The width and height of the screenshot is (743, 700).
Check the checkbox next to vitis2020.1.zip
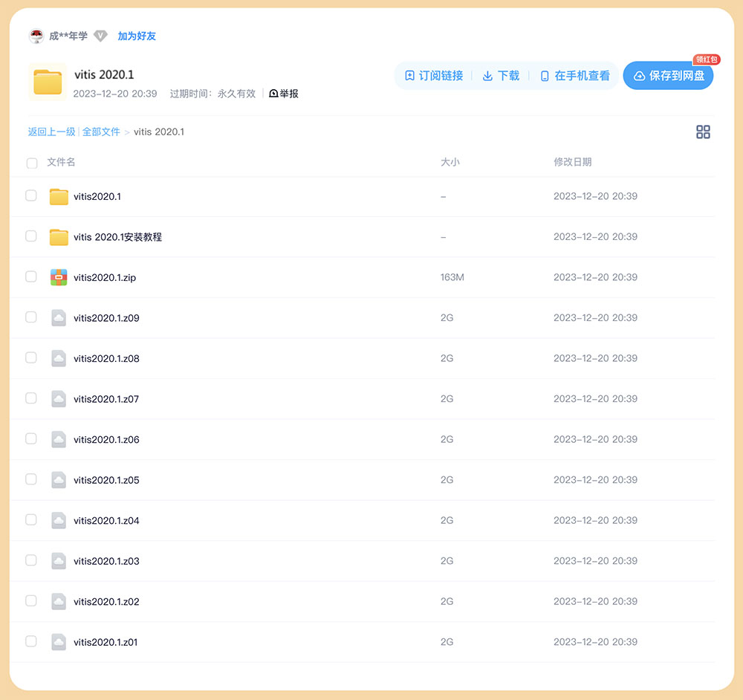tap(30, 276)
